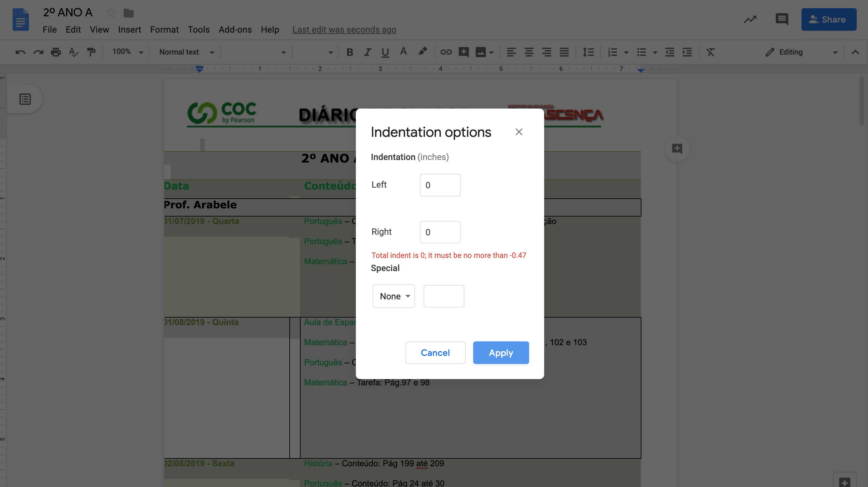Click the print icon in toolbar
868x487 pixels.
(x=56, y=52)
